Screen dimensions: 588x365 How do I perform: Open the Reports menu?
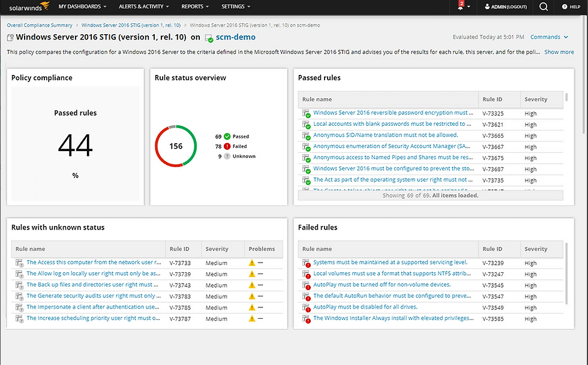coord(195,7)
